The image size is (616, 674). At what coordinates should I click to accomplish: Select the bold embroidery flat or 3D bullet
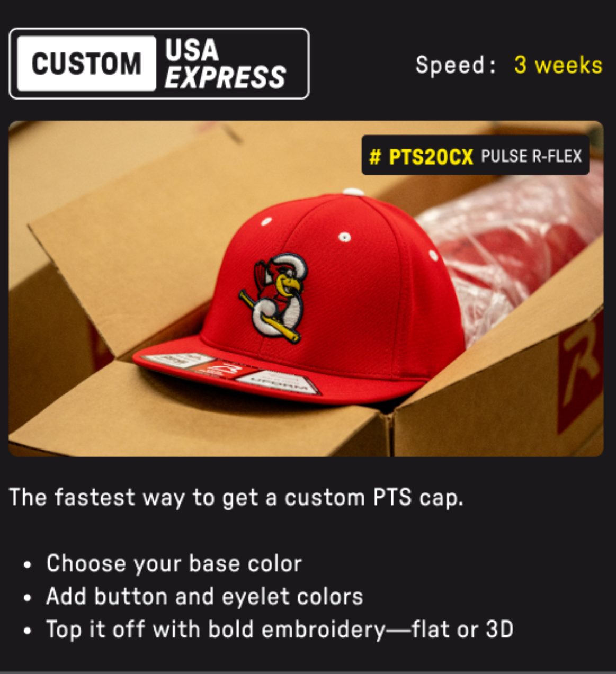[x=280, y=629]
